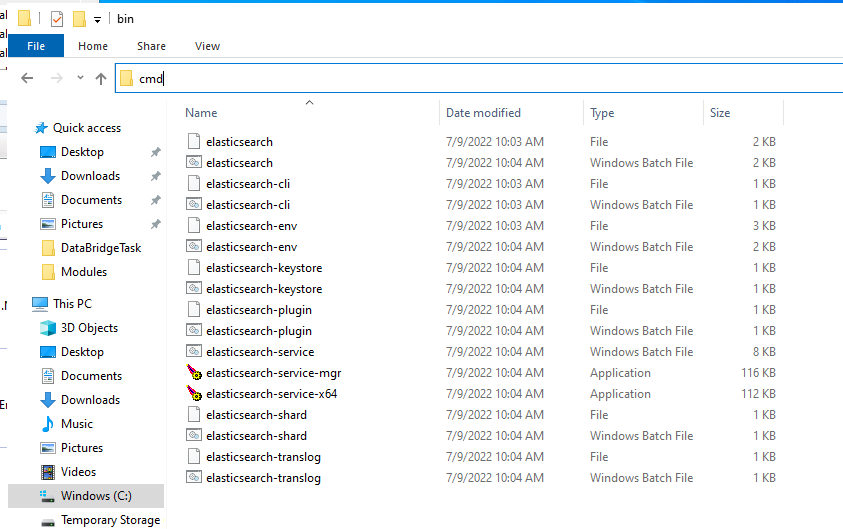
Task: Open Videos under This PC
Action: pos(78,472)
